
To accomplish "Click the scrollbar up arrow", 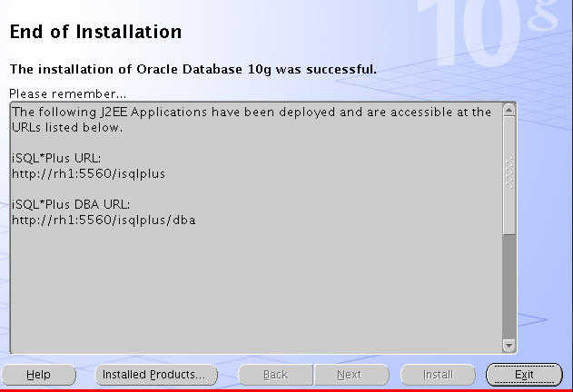I will click(x=509, y=110).
